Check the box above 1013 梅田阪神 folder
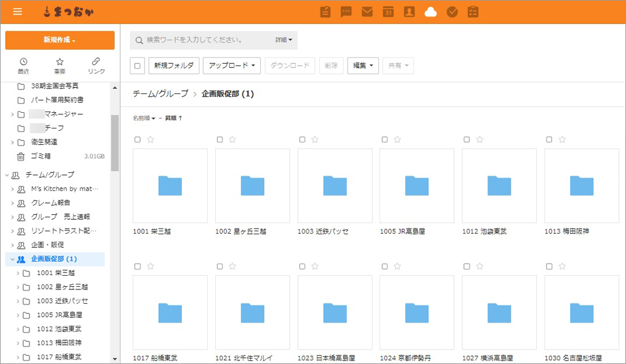 549,140
